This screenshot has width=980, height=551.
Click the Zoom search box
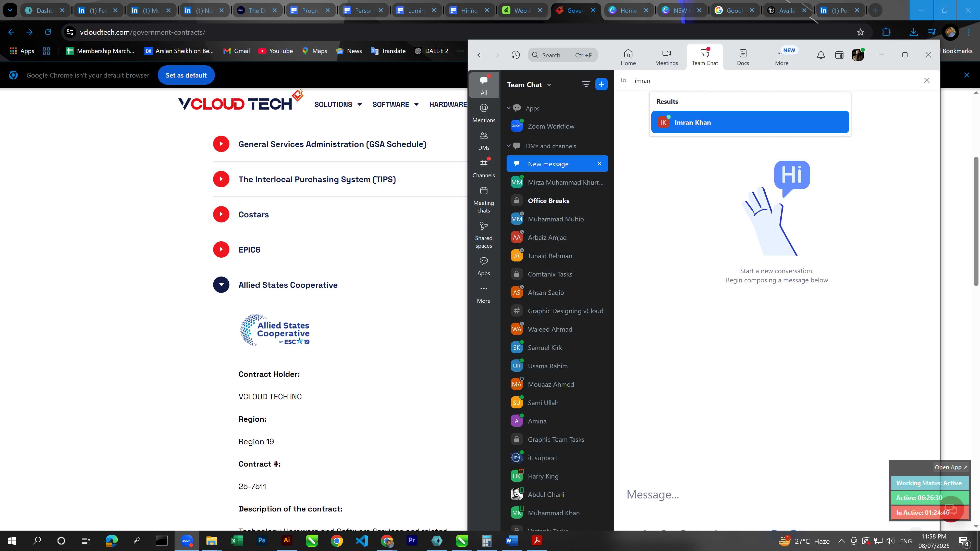click(563, 55)
